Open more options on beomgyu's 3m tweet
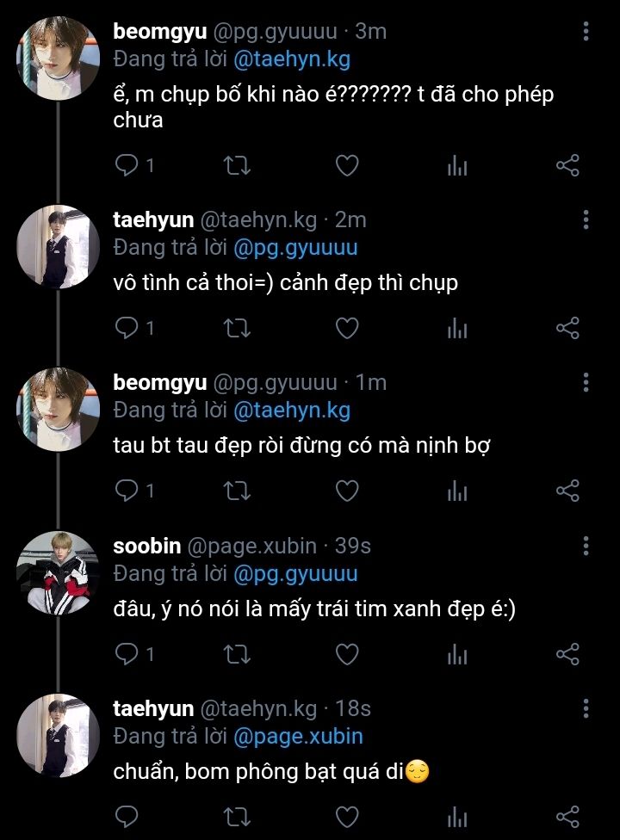Image resolution: width=620 pixels, height=840 pixels. click(x=586, y=33)
